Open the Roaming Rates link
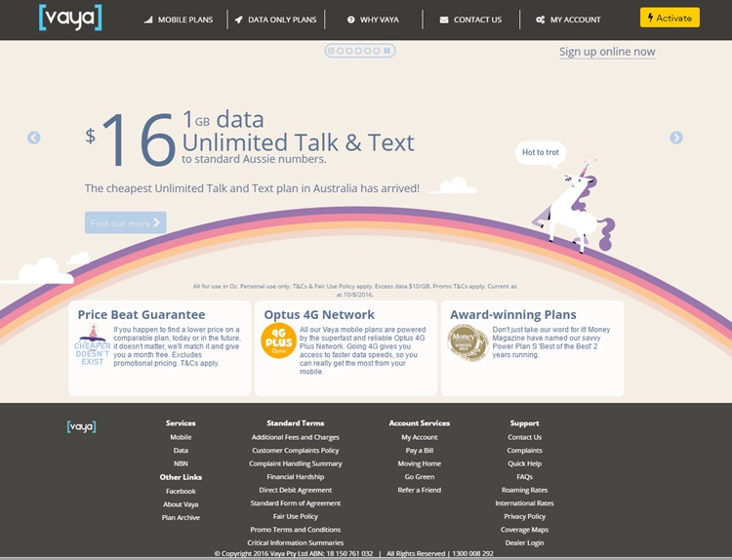732x560 pixels. point(525,490)
